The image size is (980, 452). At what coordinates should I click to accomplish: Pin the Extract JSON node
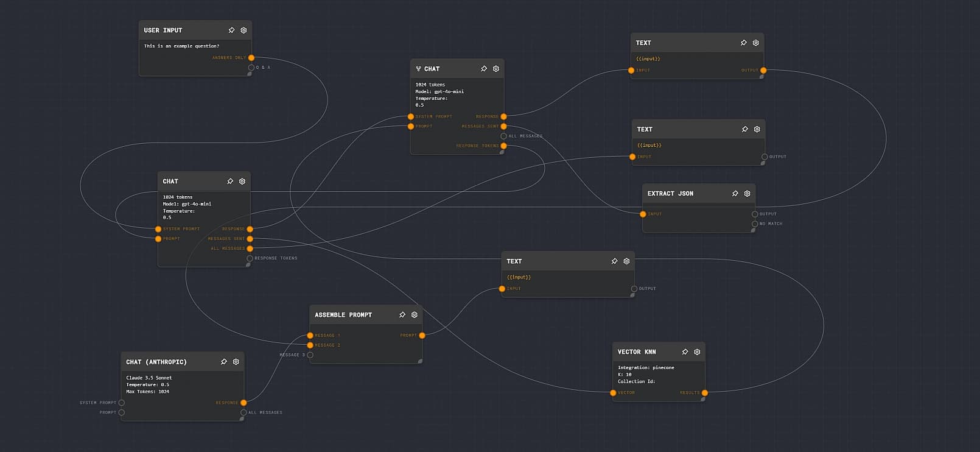click(x=735, y=194)
